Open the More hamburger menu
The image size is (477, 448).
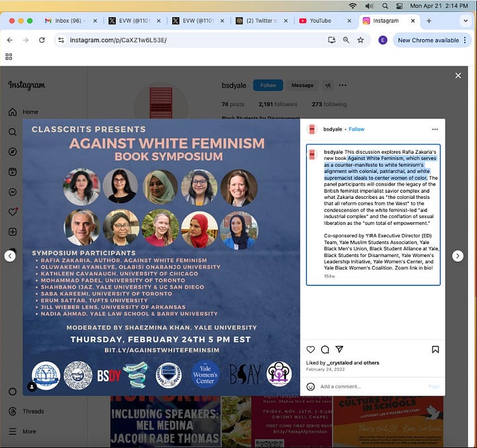click(x=23, y=431)
